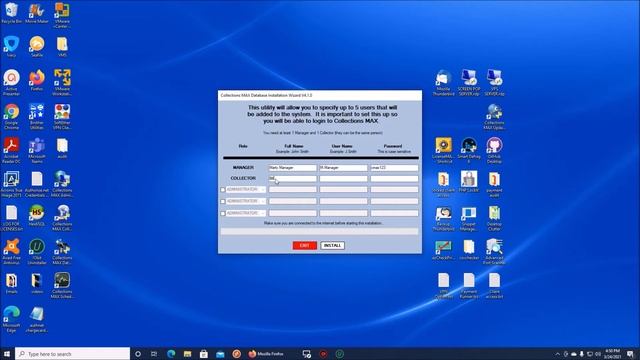Enable the top Administrator row checkbox
This screenshot has width=640, height=360.
pos(222,190)
